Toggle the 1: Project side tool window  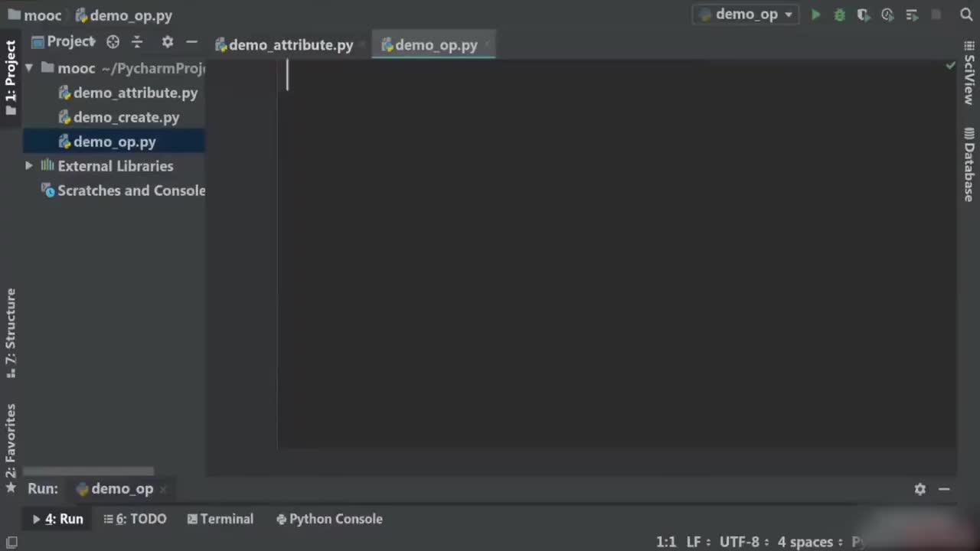pos(11,77)
